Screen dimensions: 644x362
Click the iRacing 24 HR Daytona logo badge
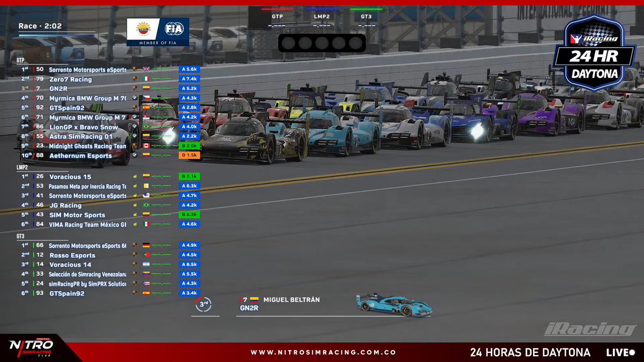pyautogui.click(x=594, y=52)
